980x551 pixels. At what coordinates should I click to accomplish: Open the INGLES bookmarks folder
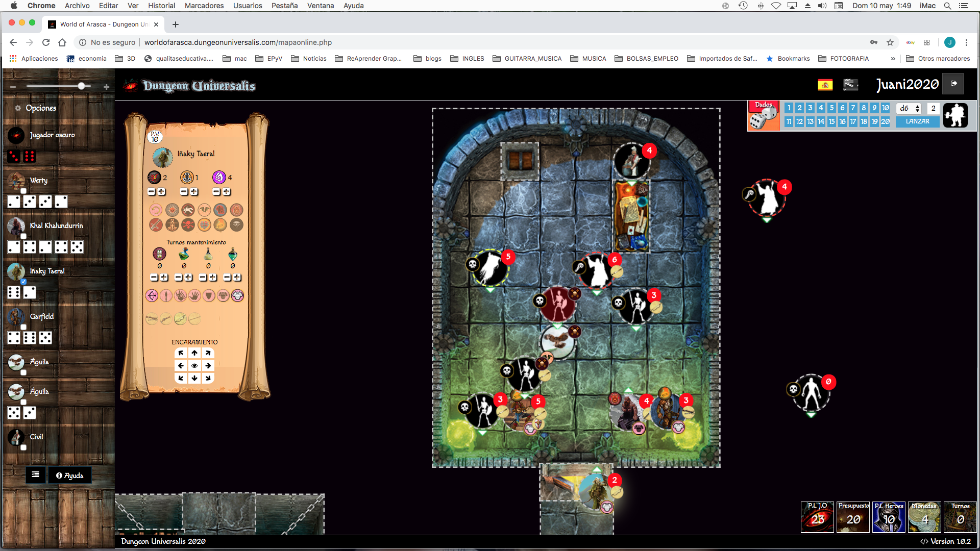467,59
